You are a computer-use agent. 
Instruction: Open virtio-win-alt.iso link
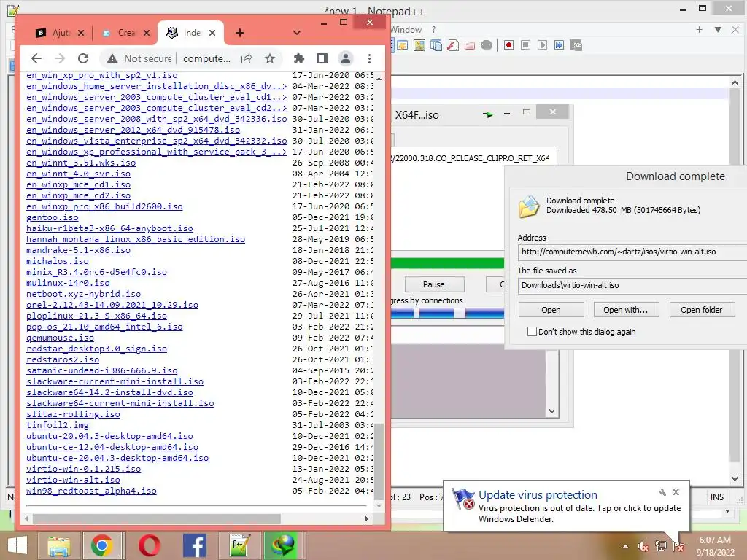pyautogui.click(x=73, y=480)
